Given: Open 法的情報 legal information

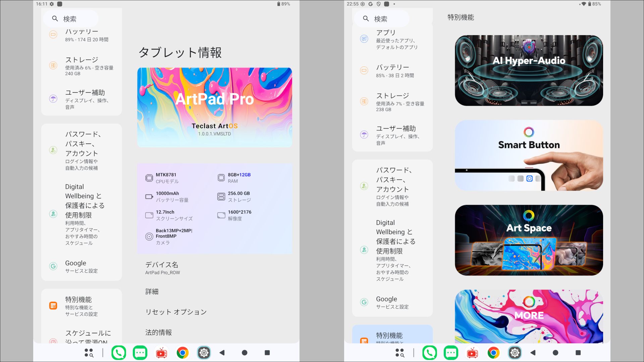Looking at the screenshot, I should click(x=158, y=332).
